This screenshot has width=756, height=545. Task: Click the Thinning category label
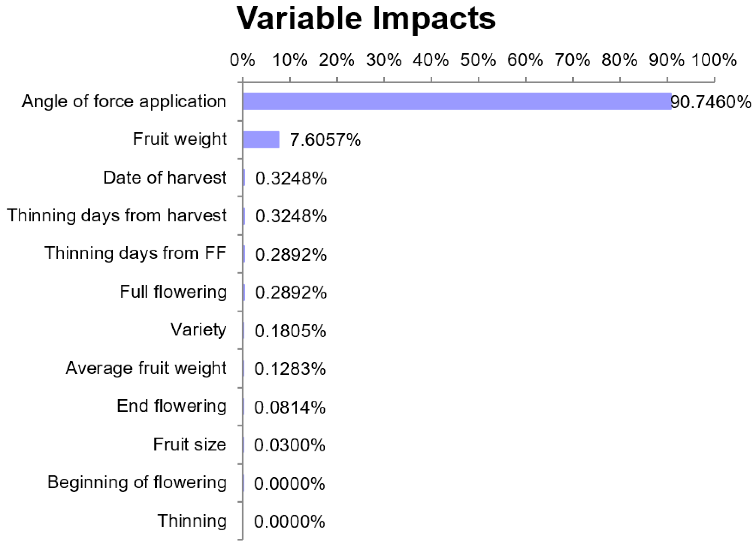[x=192, y=521]
